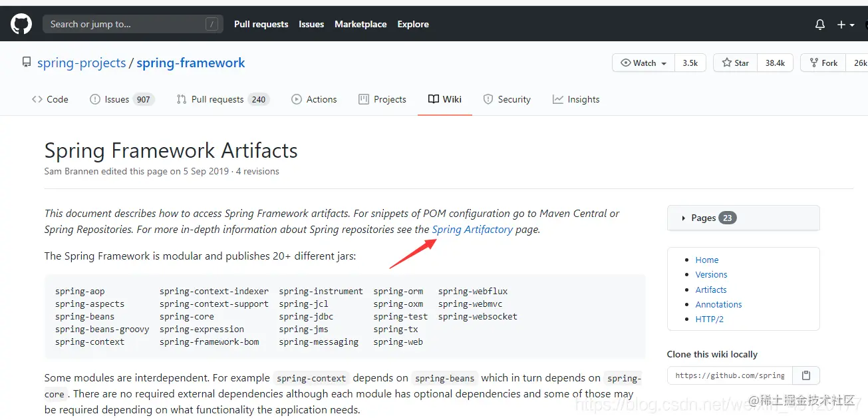This screenshot has width=868, height=420.
Task: Fork the spring-framework repository
Action: click(x=823, y=63)
